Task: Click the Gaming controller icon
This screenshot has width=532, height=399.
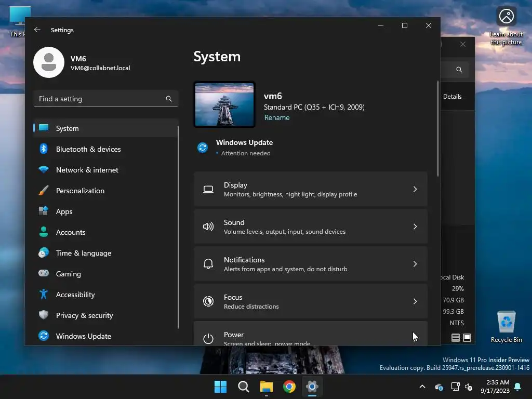Action: click(x=44, y=273)
